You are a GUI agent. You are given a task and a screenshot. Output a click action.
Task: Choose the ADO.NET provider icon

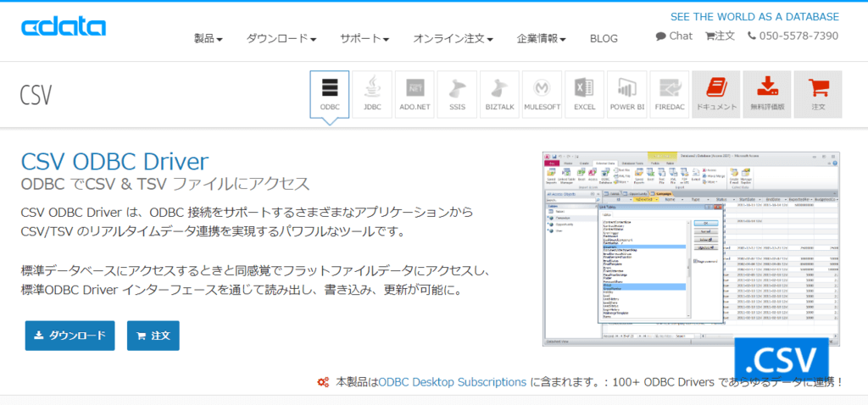[415, 94]
